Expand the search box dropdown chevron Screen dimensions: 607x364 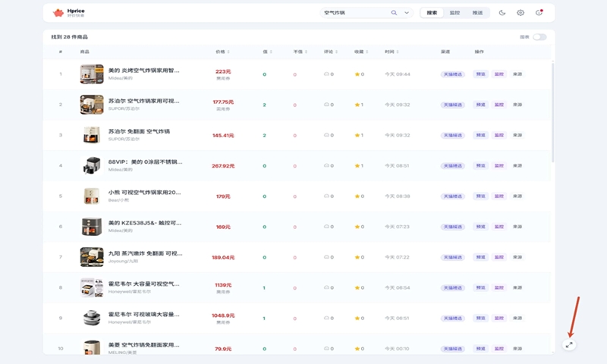pyautogui.click(x=407, y=13)
